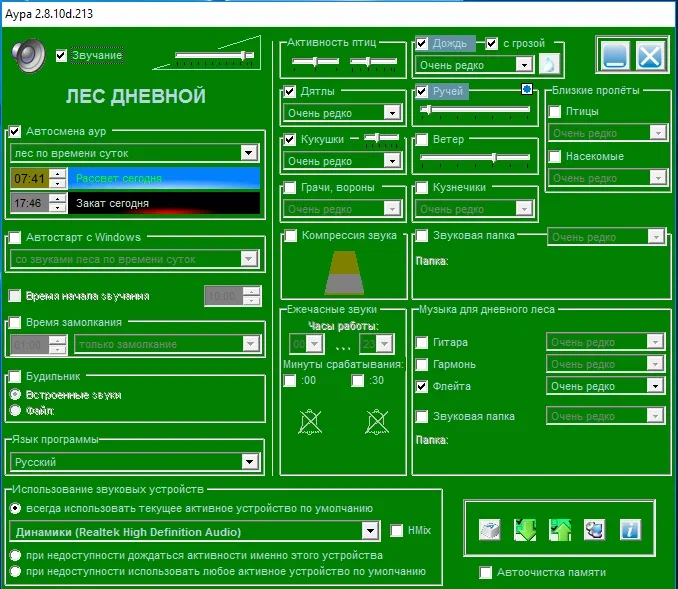Click the green down-arrow icon

click(x=525, y=530)
